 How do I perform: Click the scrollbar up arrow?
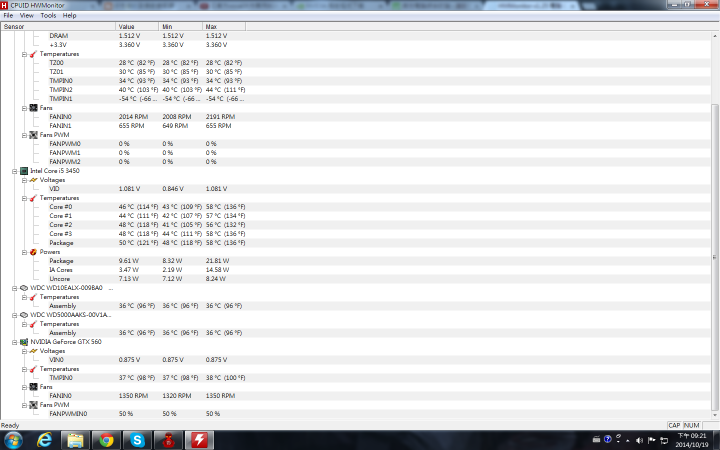click(714, 35)
